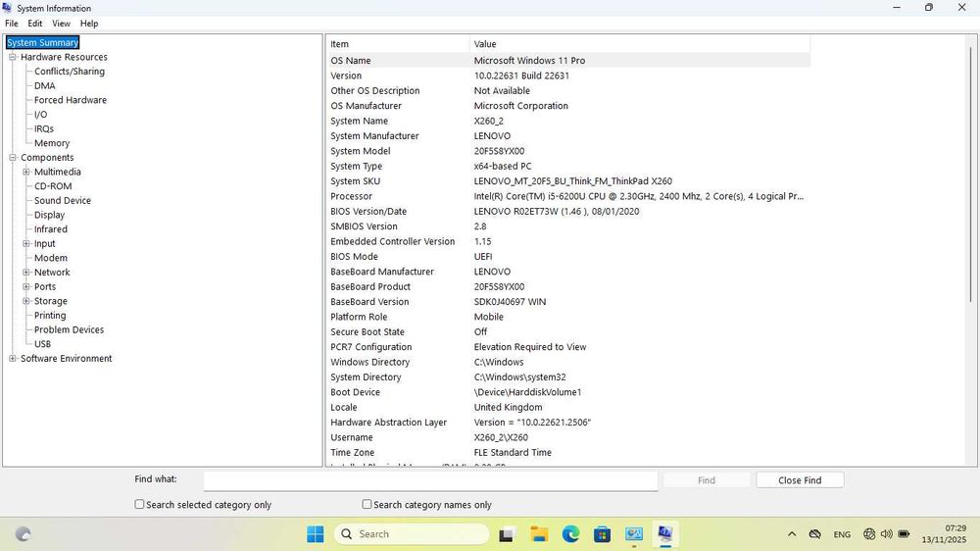Select Printing in the tree
The image size is (980, 551).
(x=50, y=316)
